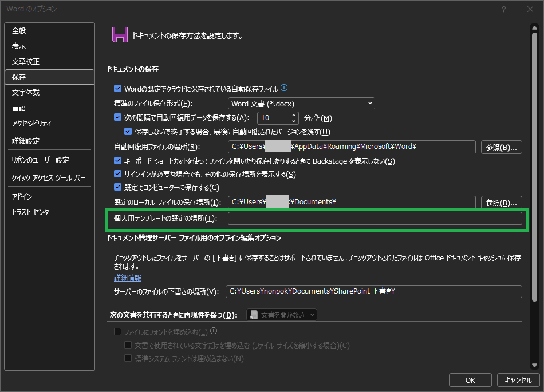Open the document fidelity sharing dropdown
The width and height of the screenshot is (544, 392).
click(281, 315)
